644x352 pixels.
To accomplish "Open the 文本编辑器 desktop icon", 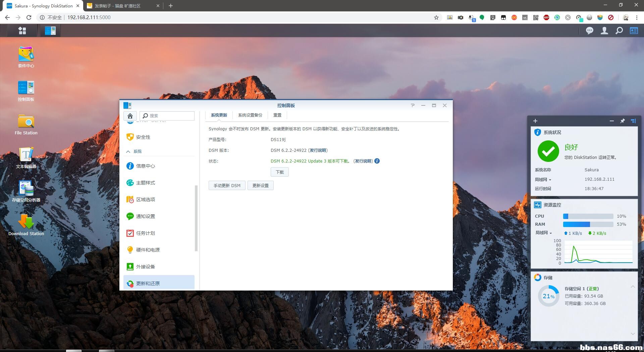I will [x=26, y=158].
